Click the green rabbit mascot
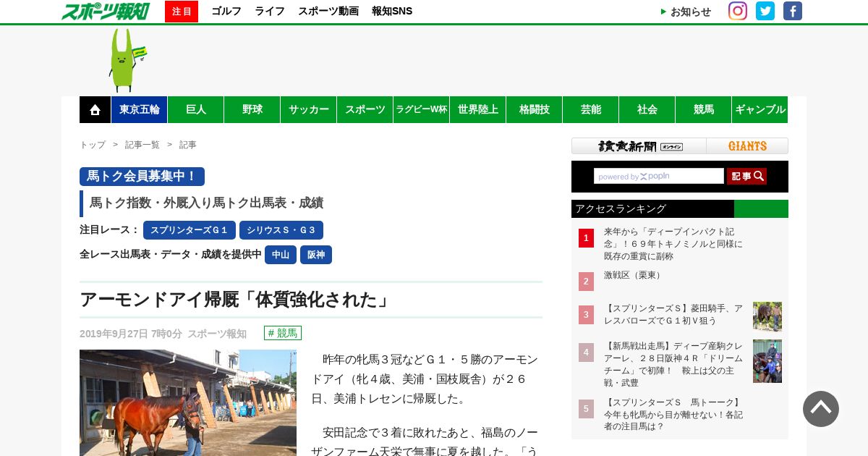868x456 pixels. [127, 61]
